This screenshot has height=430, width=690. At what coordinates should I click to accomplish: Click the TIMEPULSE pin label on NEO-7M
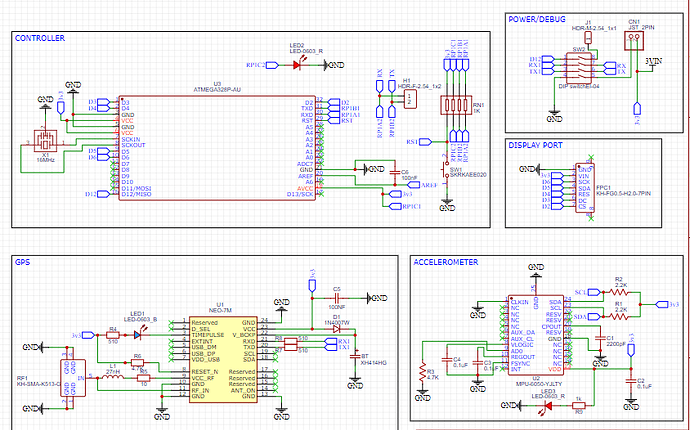208,335
